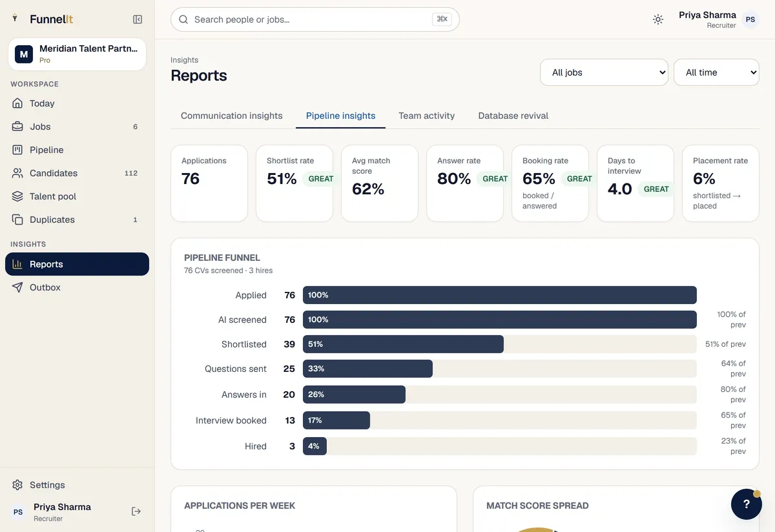Open the help question mark button
The height and width of the screenshot is (532, 775).
click(x=747, y=504)
